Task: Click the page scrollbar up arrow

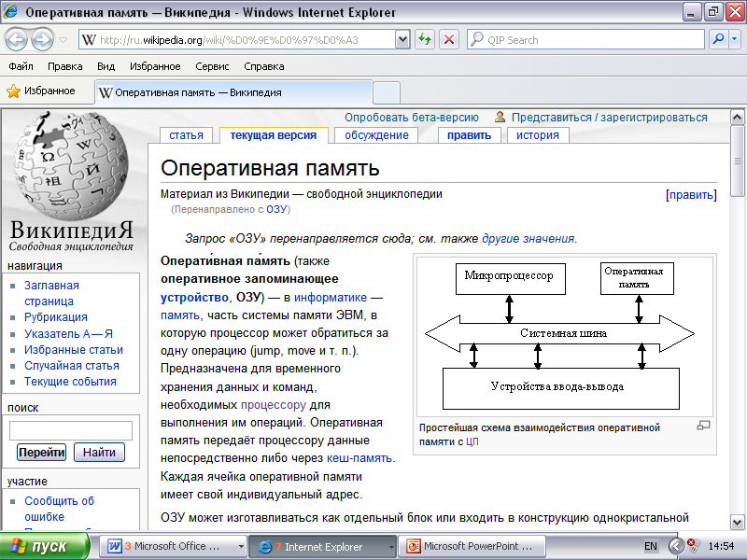Action: [737, 117]
